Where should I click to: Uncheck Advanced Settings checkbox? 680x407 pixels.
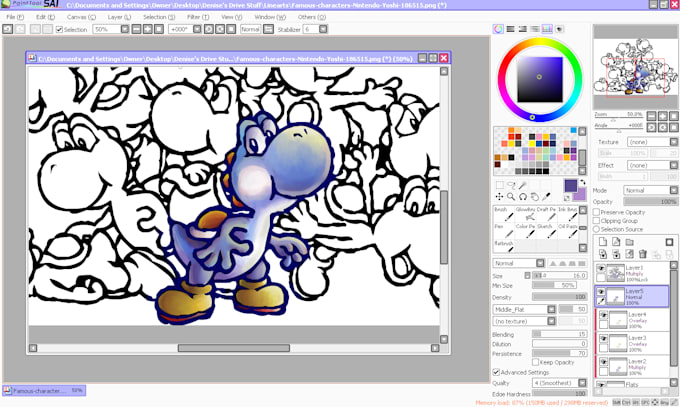pyautogui.click(x=496, y=372)
